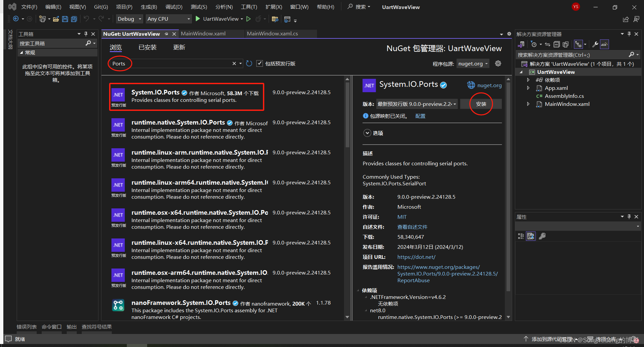Click the MIT license link
The height and width of the screenshot is (347, 644).
[402, 217]
